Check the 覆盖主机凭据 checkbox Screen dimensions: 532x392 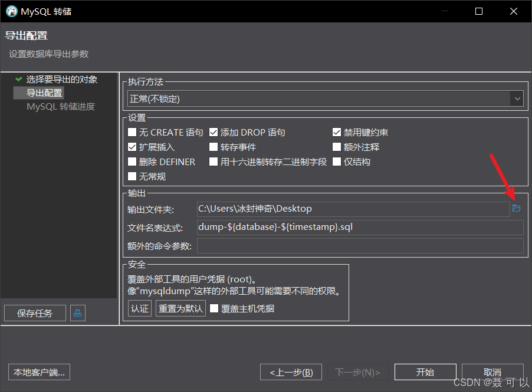(214, 308)
